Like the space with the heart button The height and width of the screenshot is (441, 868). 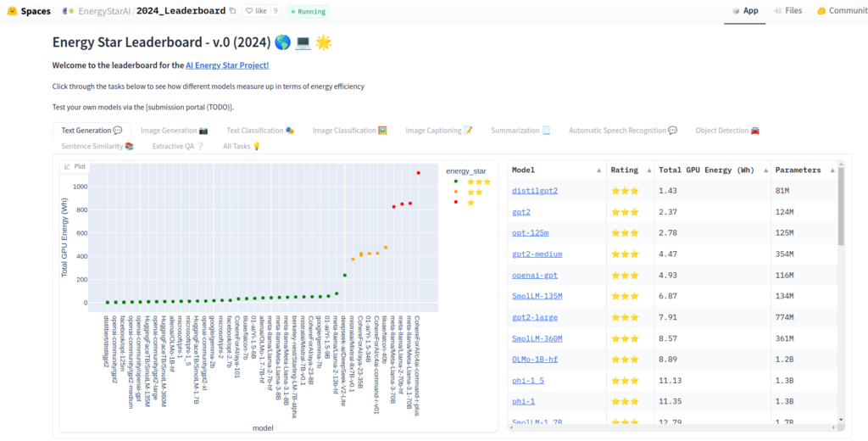255,11
